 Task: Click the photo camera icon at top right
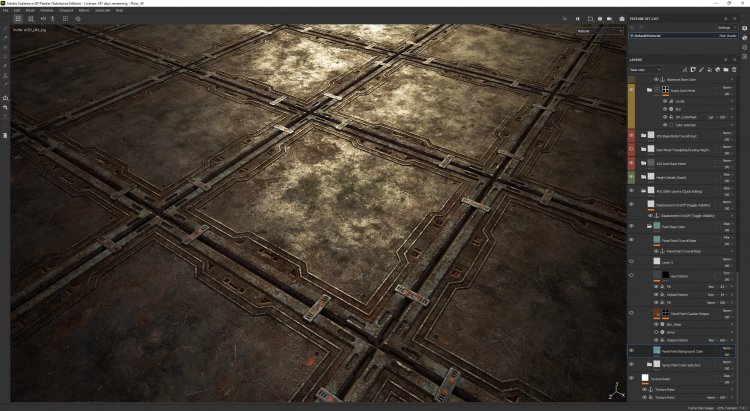point(622,19)
